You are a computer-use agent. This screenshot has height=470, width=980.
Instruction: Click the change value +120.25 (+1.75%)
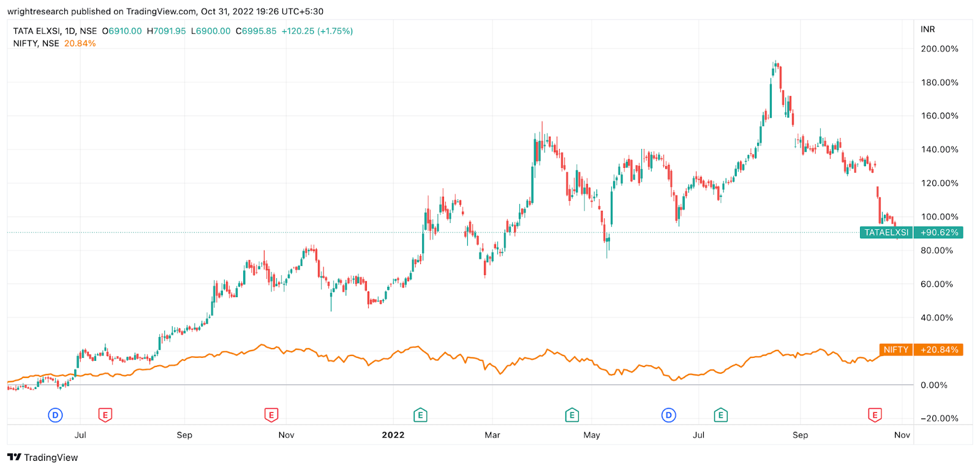[x=317, y=31]
